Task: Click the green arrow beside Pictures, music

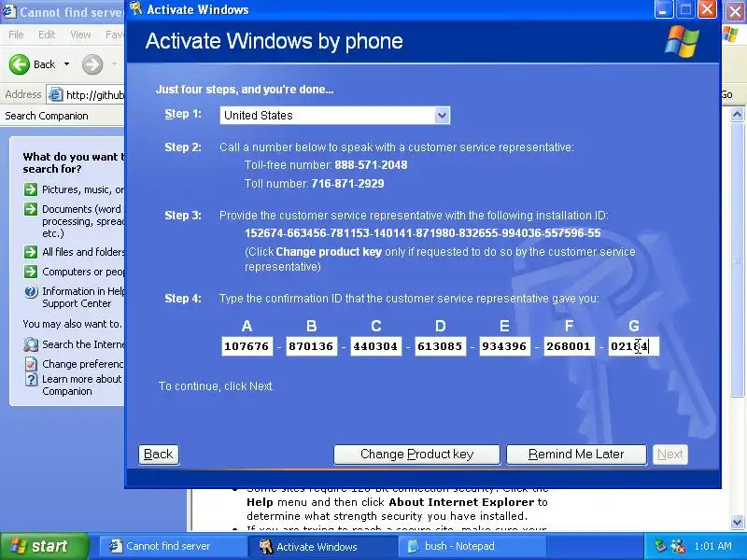Action: click(31, 189)
